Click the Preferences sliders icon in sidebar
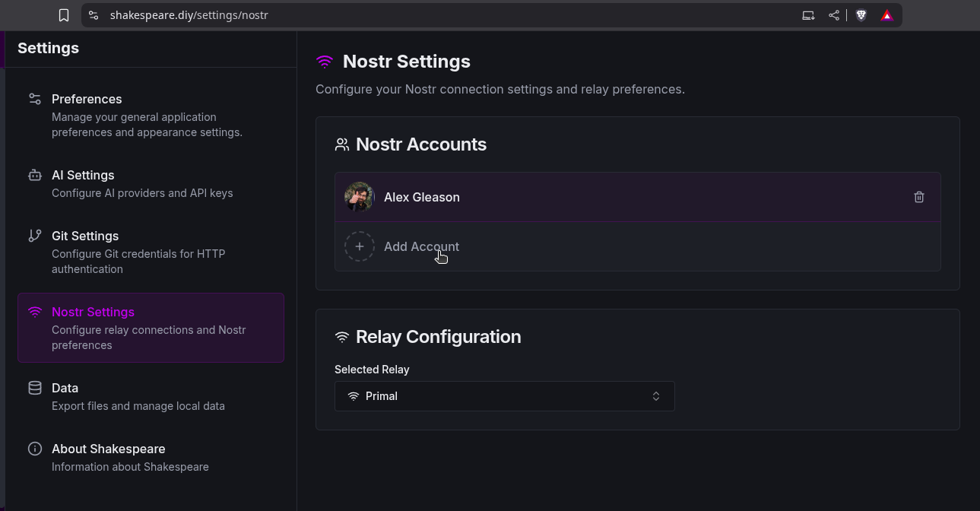The height and width of the screenshot is (511, 980). click(35, 99)
